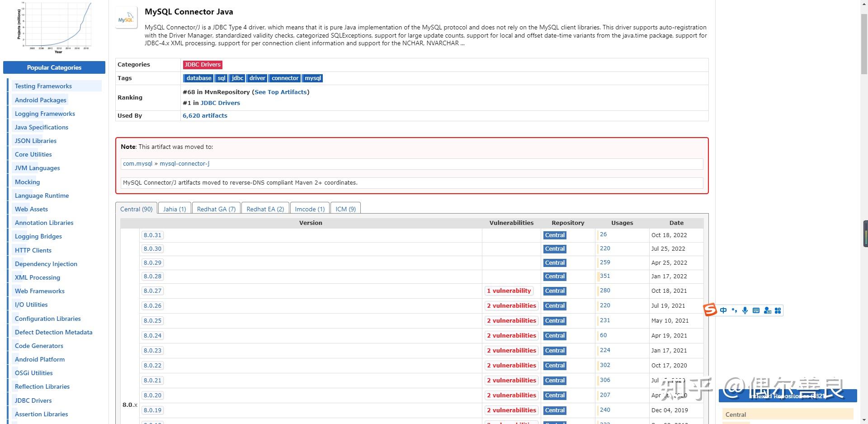
Task: Open the Sogou toolbox grid icon
Action: click(x=778, y=310)
